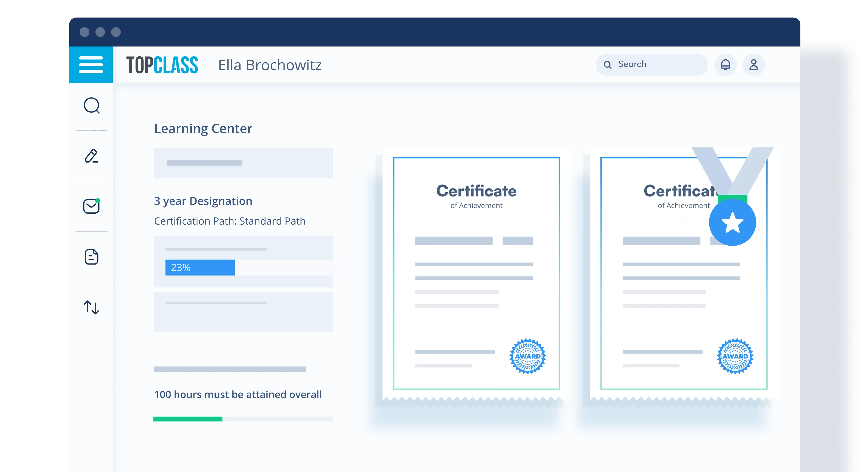The height and width of the screenshot is (472, 868).
Task: Click the 23% blue progress bar
Action: pos(200,268)
